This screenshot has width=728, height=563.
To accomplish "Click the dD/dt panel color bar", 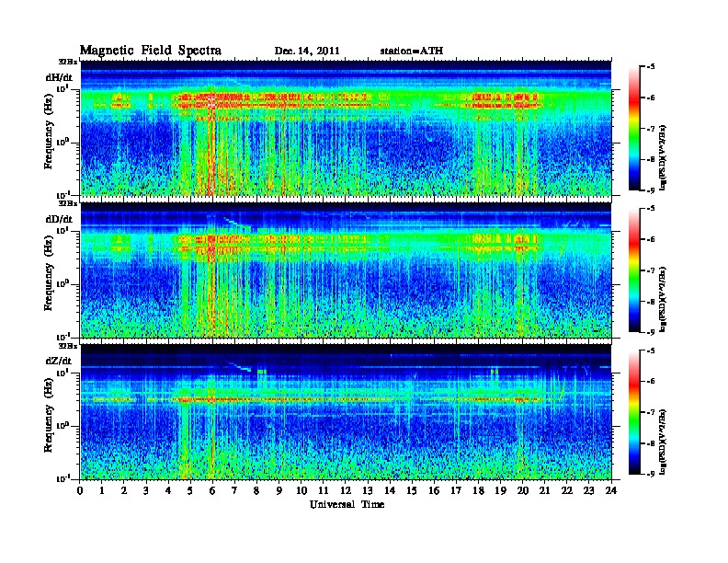I will coord(634,270).
